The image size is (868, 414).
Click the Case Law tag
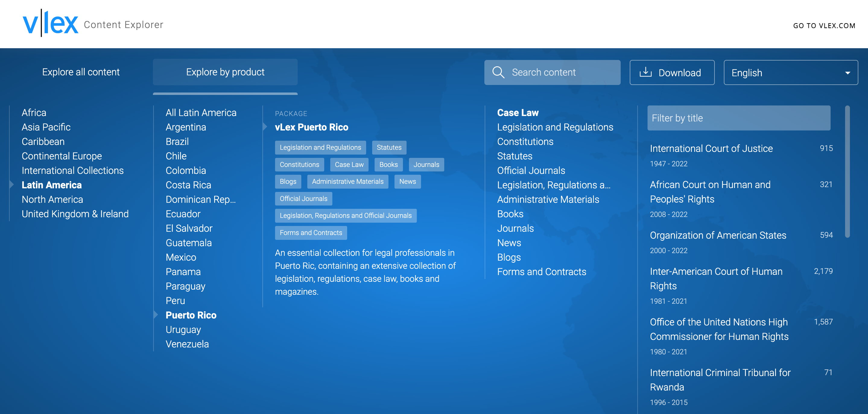tap(350, 165)
